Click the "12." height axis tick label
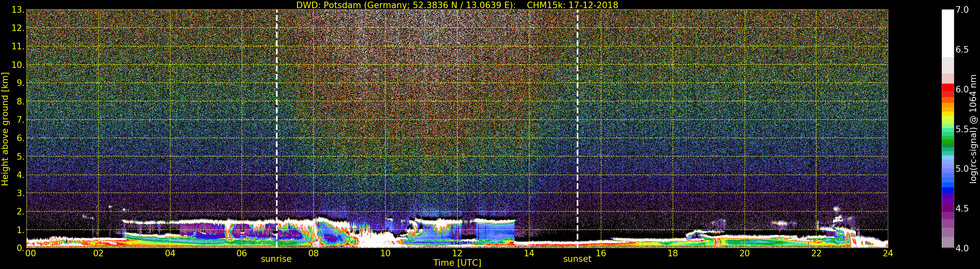The width and height of the screenshot is (980, 269). click(18, 28)
